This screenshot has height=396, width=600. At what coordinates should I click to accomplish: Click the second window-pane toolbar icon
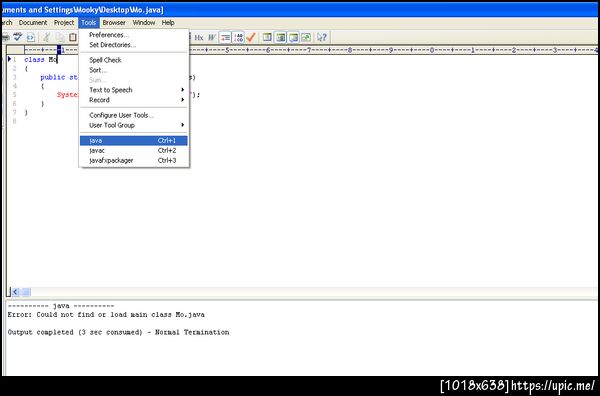click(280, 37)
